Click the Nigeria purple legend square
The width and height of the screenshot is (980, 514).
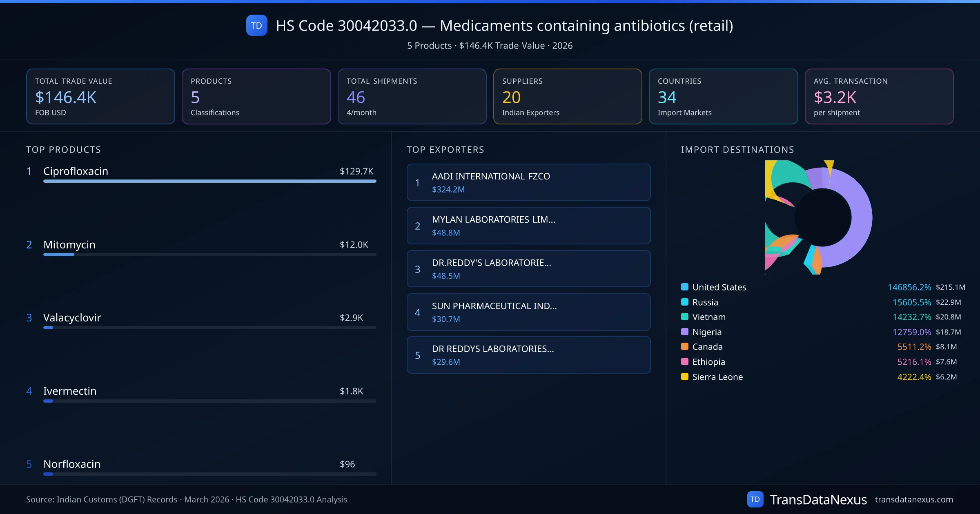point(685,332)
